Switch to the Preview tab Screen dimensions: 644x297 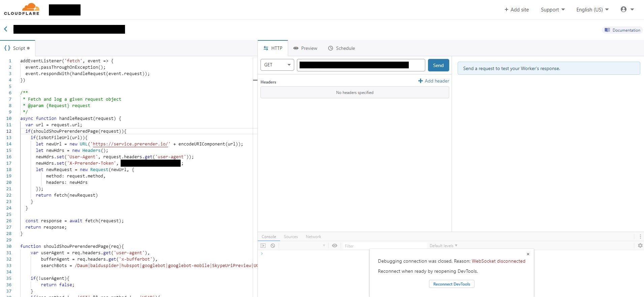(x=305, y=48)
